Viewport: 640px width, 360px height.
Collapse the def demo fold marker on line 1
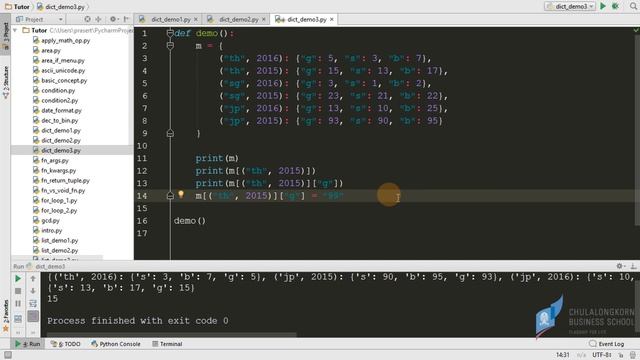(x=170, y=33)
